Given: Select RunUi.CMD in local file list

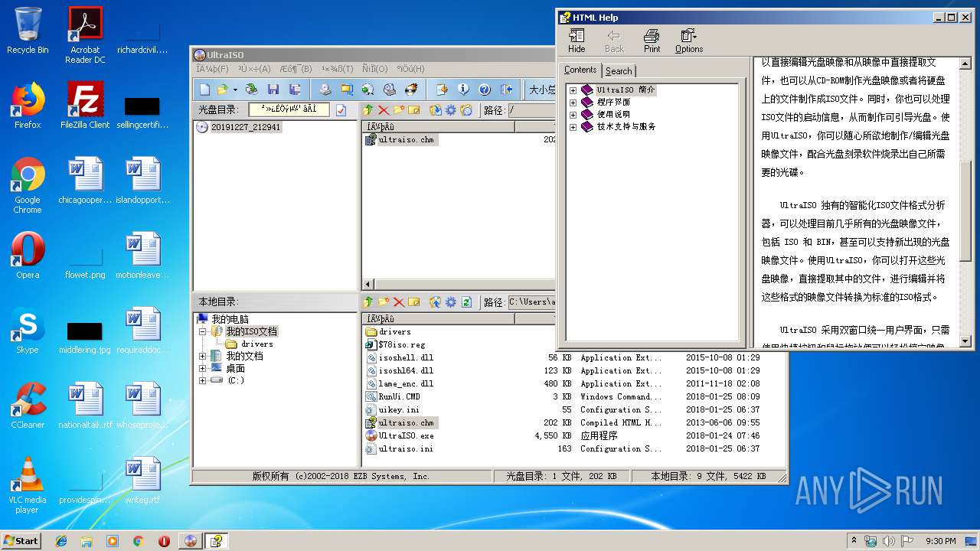Looking at the screenshot, I should (399, 396).
